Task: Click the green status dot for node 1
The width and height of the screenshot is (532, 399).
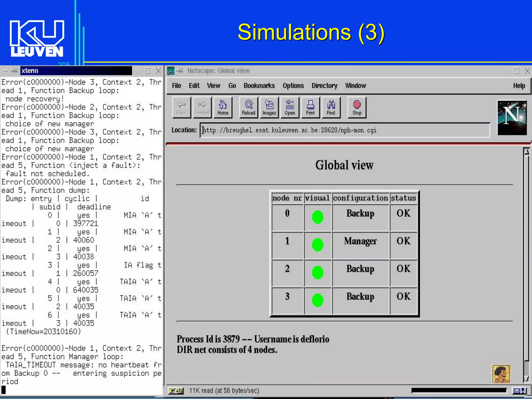Action: click(317, 245)
